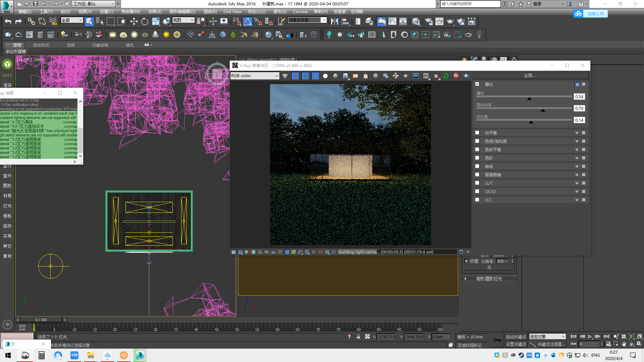Enable the 曲线 checkbox

(x=477, y=166)
